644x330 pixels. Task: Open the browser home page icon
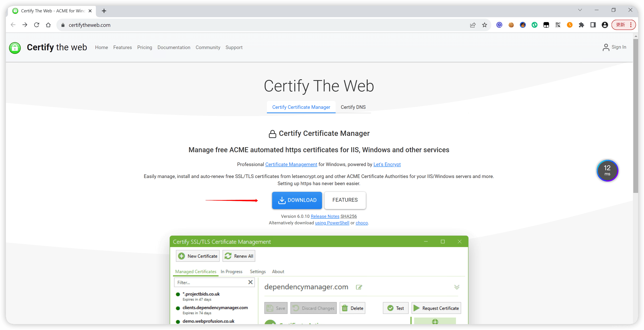click(48, 25)
